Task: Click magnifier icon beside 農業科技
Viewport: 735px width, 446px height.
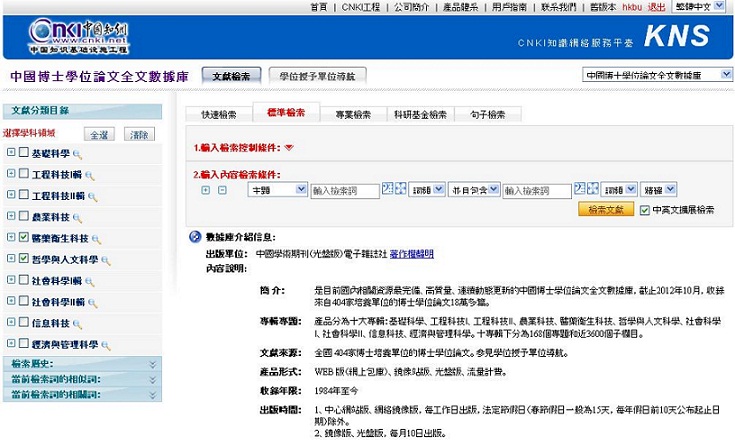Action: (x=77, y=217)
